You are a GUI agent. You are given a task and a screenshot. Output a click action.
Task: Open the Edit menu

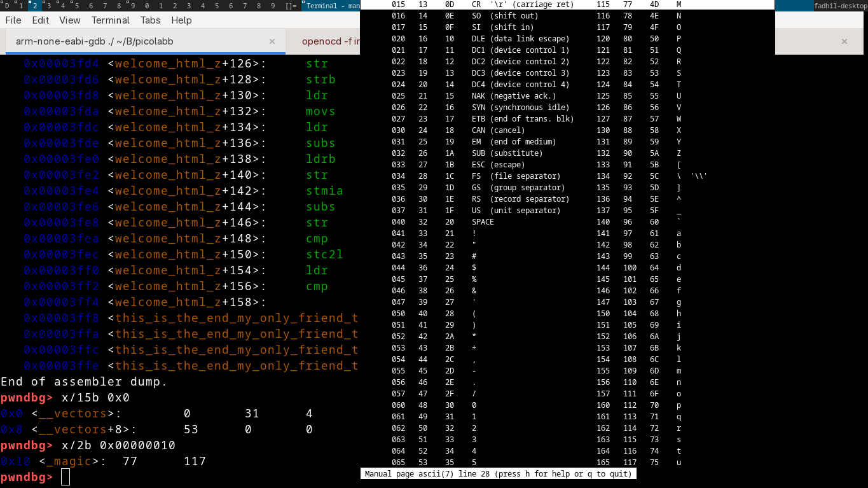click(x=41, y=20)
